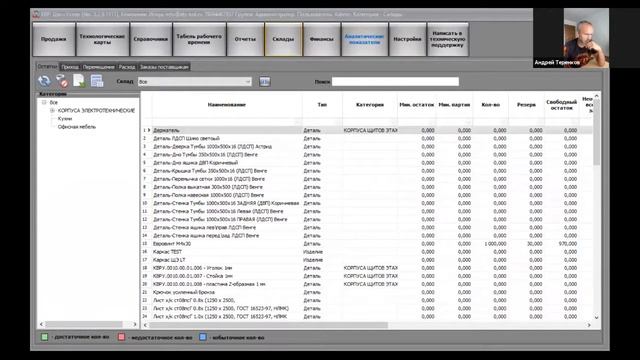Switch to the Остатки tab
640x360 pixels.
click(47, 67)
